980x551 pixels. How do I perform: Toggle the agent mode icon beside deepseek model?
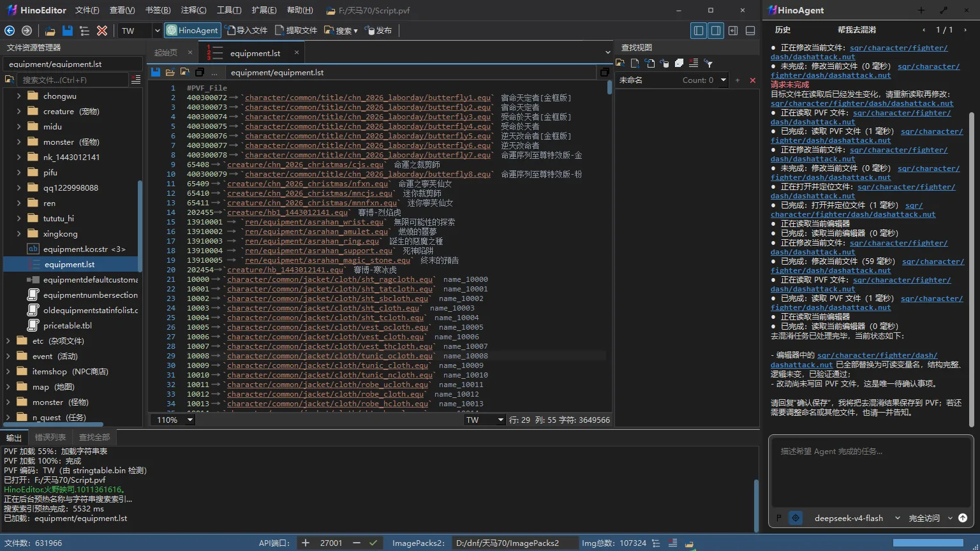pyautogui.click(x=795, y=518)
